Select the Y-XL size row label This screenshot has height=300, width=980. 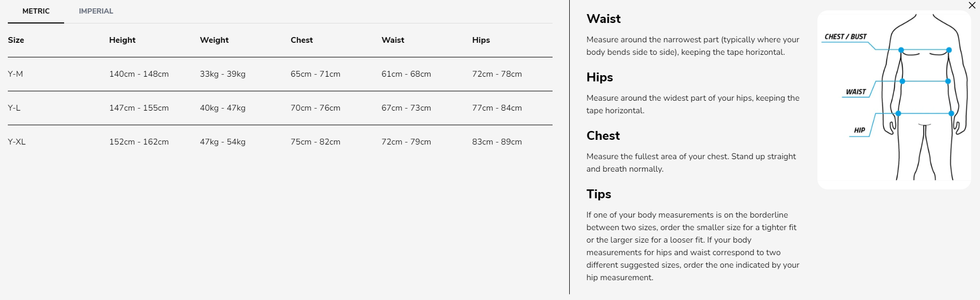click(x=17, y=142)
